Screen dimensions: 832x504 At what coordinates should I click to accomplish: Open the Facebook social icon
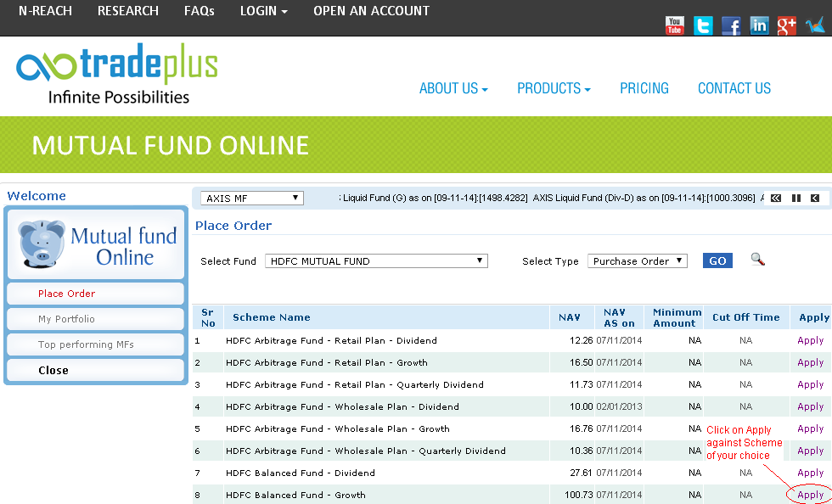tap(731, 25)
